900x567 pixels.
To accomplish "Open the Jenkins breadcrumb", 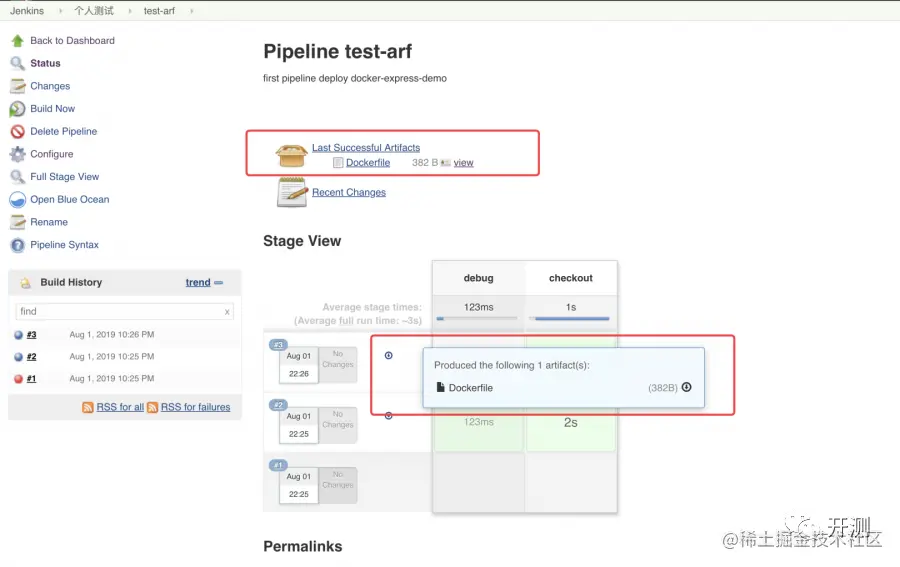I will 27,11.
